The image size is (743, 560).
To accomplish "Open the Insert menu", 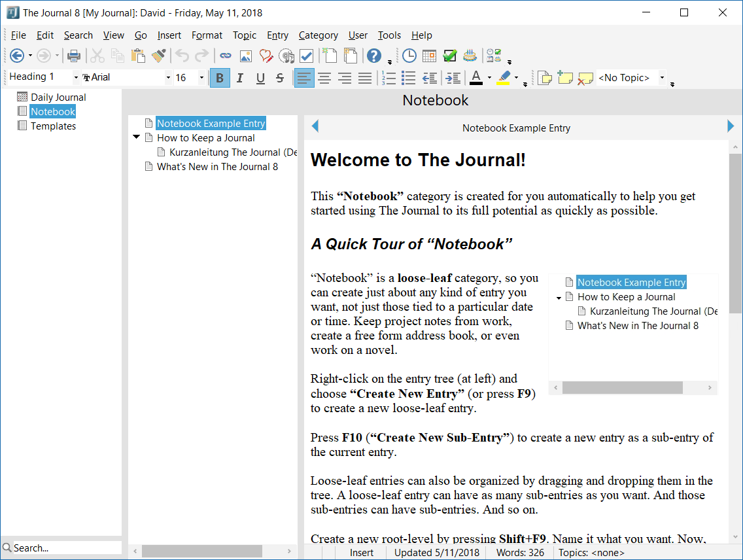I will coord(169,35).
